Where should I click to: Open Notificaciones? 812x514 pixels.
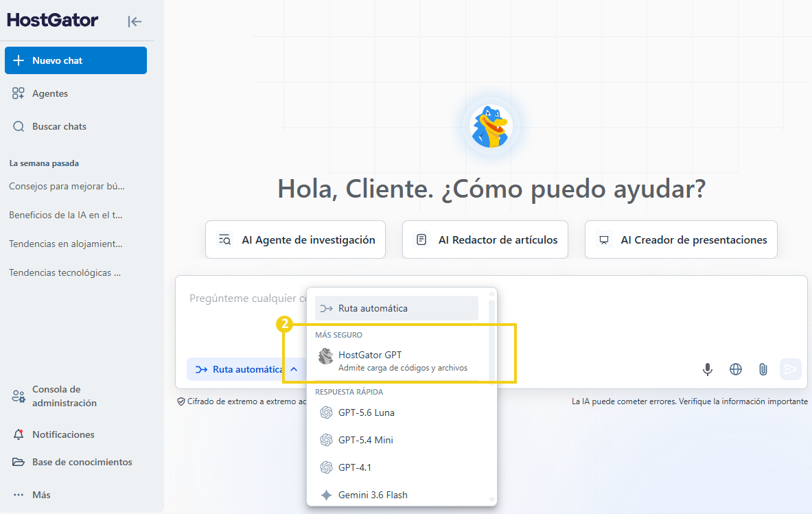point(63,434)
